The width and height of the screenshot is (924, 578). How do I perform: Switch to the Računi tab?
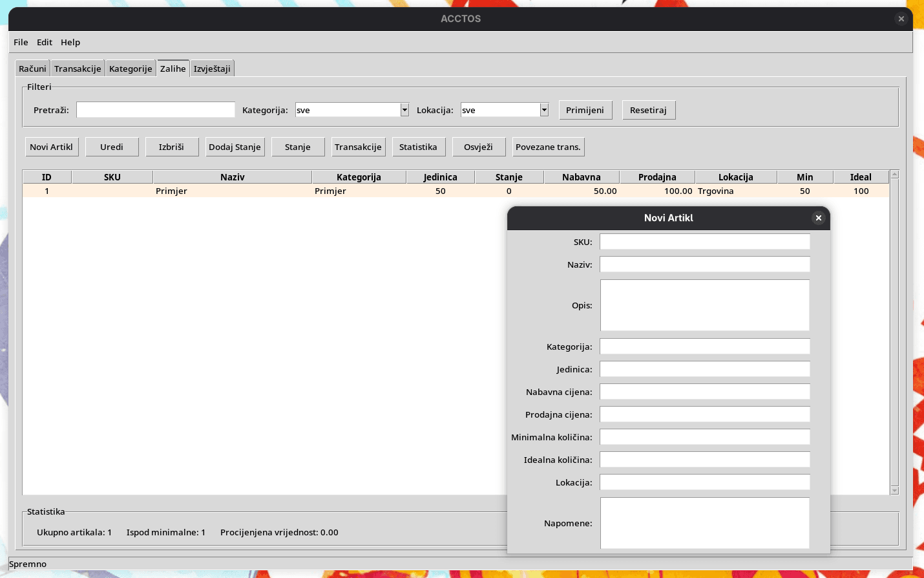click(32, 68)
